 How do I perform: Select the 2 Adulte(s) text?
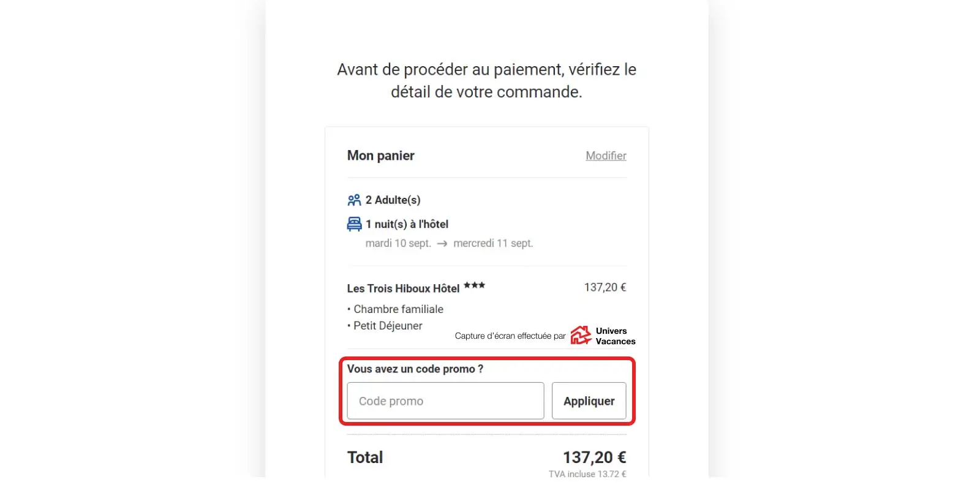(x=393, y=200)
